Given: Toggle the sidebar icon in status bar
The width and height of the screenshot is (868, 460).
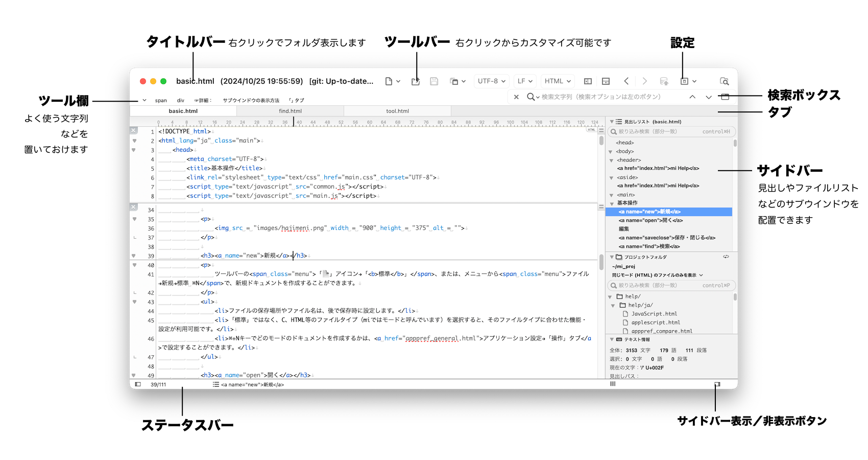Looking at the screenshot, I should [x=138, y=384].
